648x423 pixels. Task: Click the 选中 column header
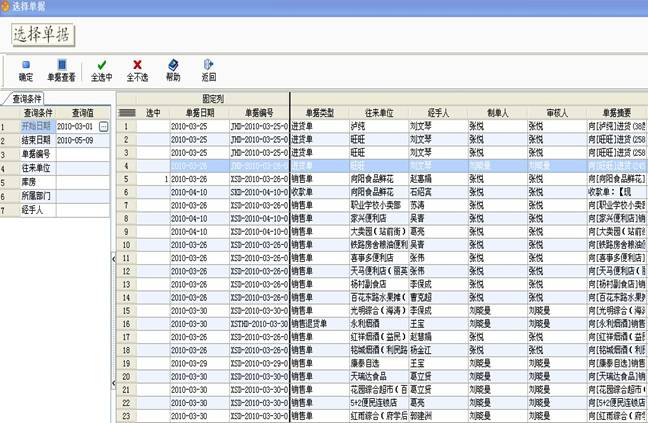pos(153,113)
